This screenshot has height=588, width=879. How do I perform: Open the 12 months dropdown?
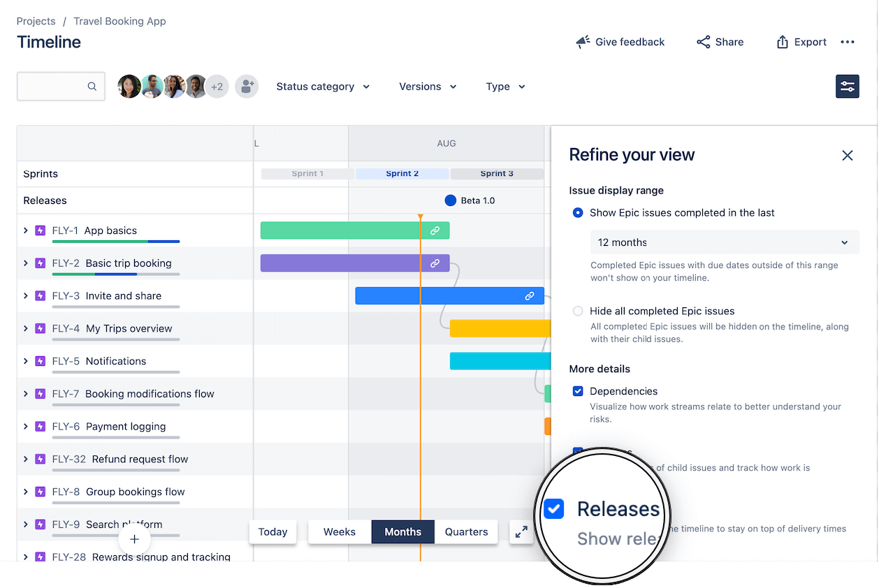pos(725,242)
